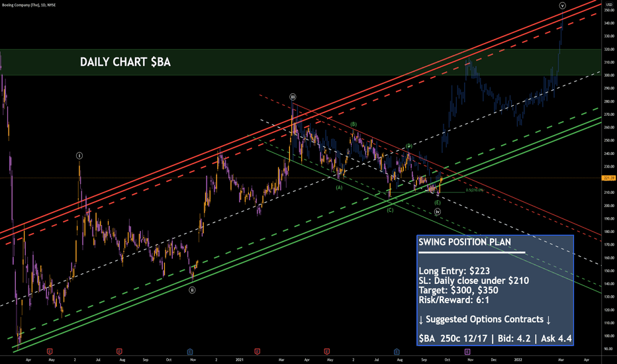Select the green (E) correction label

click(x=437, y=203)
